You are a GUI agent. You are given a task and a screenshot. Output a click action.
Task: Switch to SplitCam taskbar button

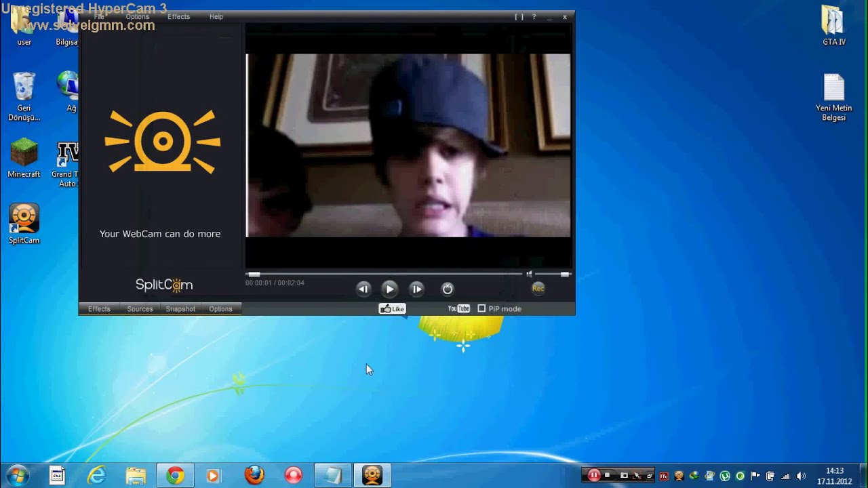click(372, 476)
